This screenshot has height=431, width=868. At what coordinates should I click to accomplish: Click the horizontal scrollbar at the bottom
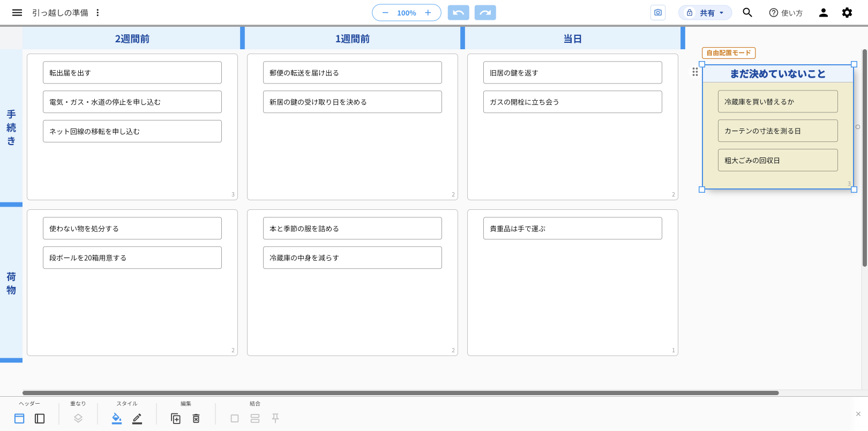point(401,393)
